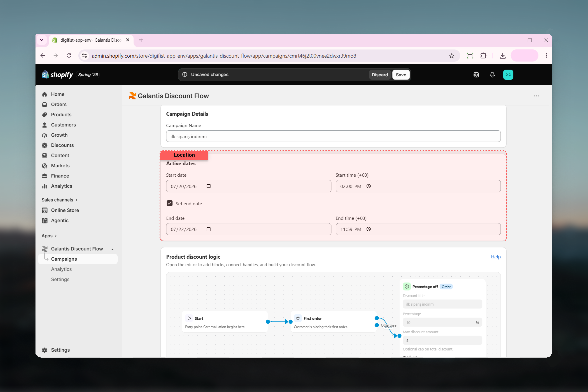
Task: Open the browser extensions puzzle icon
Action: (x=483, y=55)
